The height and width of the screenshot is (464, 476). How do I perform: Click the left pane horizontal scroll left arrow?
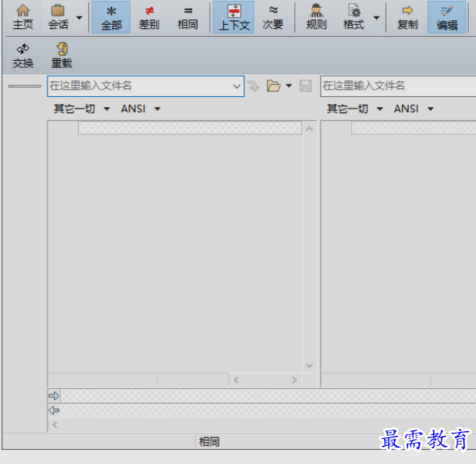(x=236, y=380)
